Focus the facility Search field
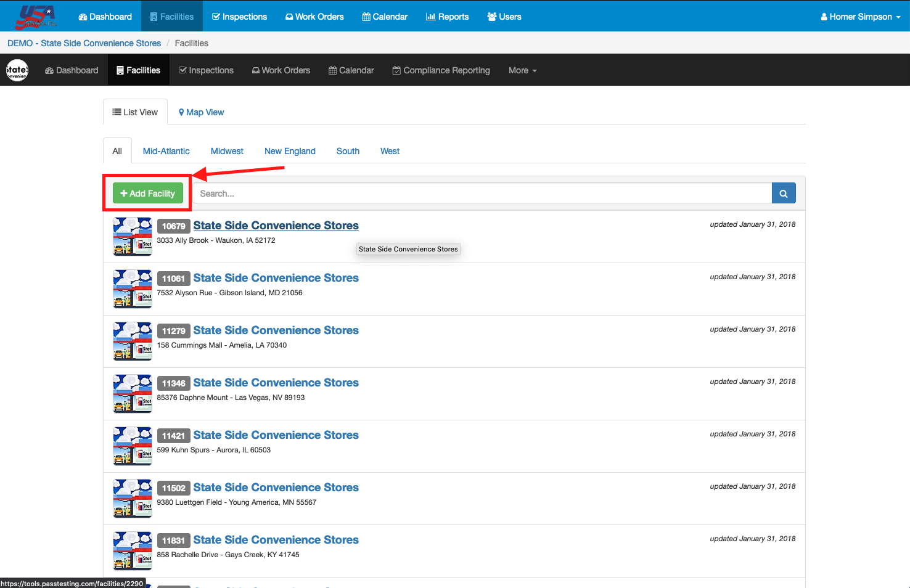 click(482, 194)
